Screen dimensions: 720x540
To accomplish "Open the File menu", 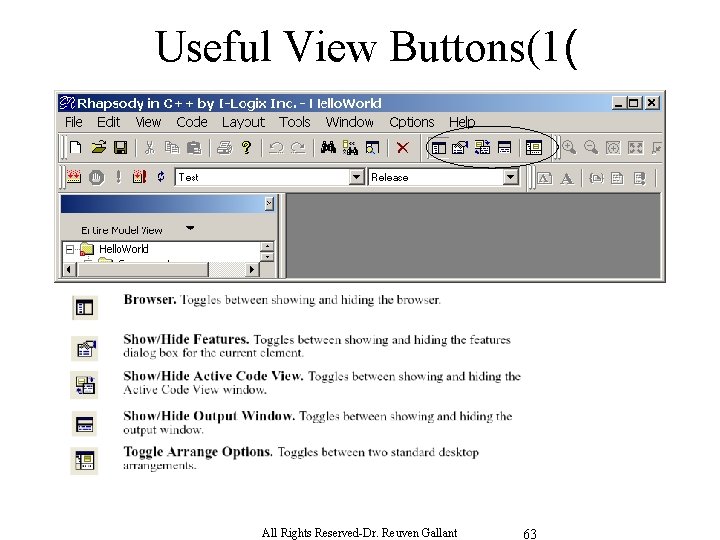I will tap(73, 122).
